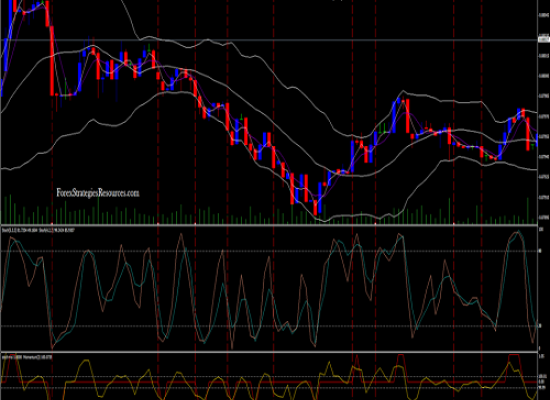Click the tallest green volume bar near right edge
This screenshot has width=550, height=400.
528,211
